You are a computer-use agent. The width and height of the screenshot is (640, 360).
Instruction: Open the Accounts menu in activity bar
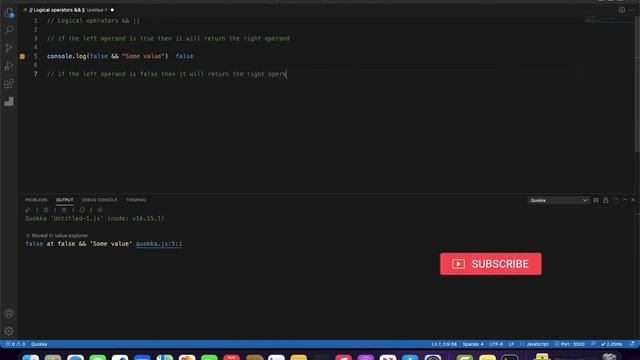pyautogui.click(x=9, y=313)
